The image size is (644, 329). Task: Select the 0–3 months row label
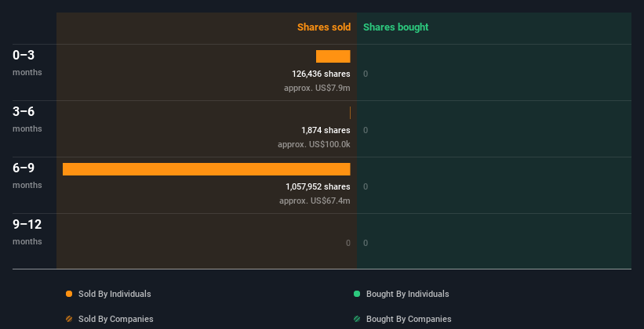tap(27, 63)
